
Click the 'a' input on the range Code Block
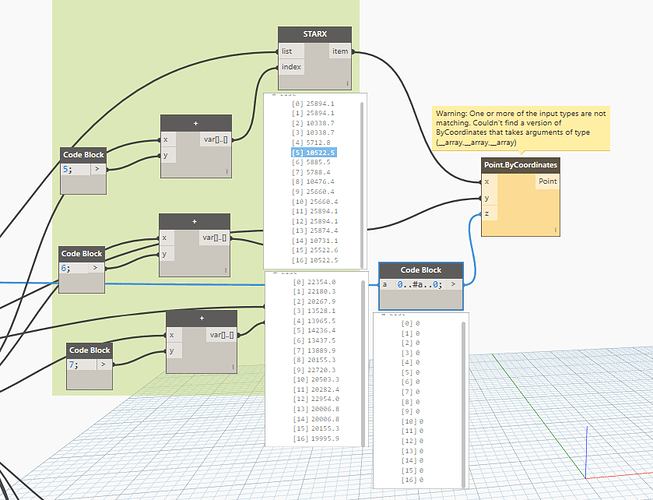click(385, 285)
